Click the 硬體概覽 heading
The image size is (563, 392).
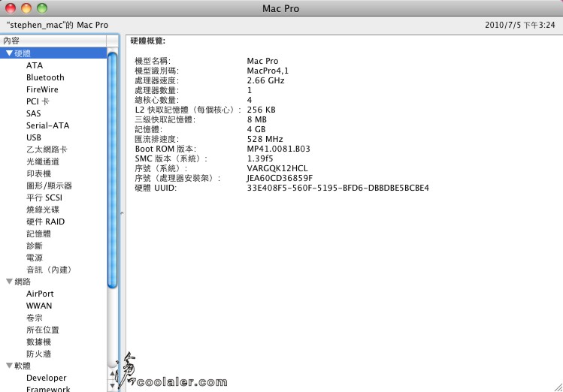pyautogui.click(x=147, y=41)
